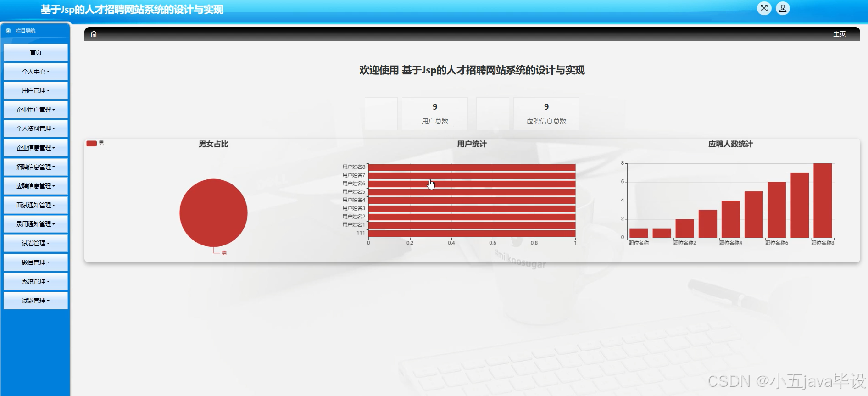The height and width of the screenshot is (396, 868).
Task: Click the 应聘信息总数 statistics card
Action: click(546, 114)
